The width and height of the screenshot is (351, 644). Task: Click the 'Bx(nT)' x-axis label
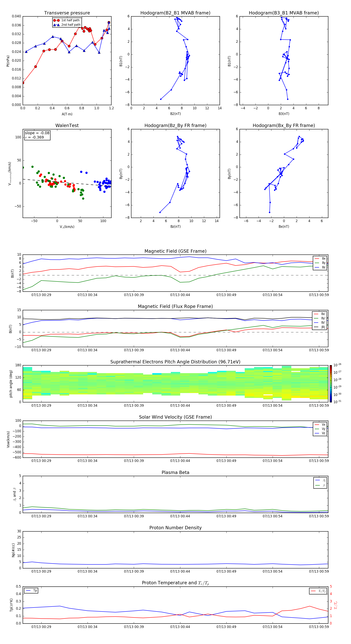click(284, 227)
